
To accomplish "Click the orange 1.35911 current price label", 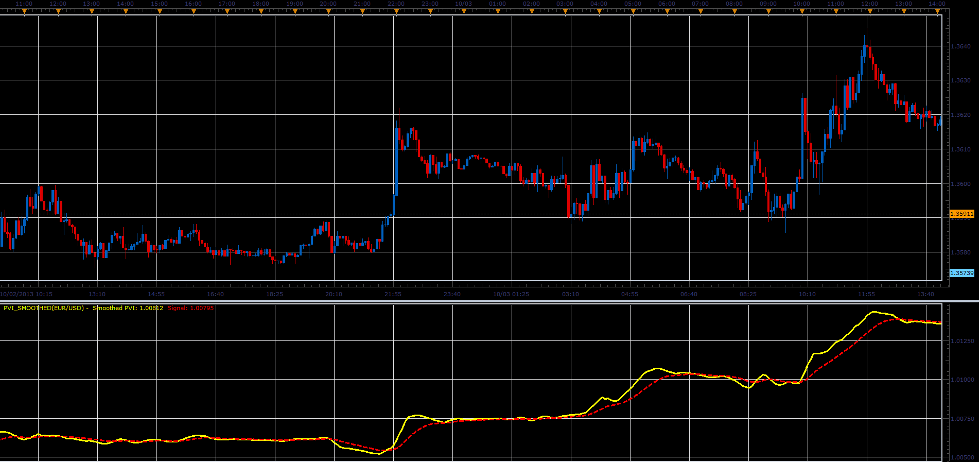I will point(961,214).
